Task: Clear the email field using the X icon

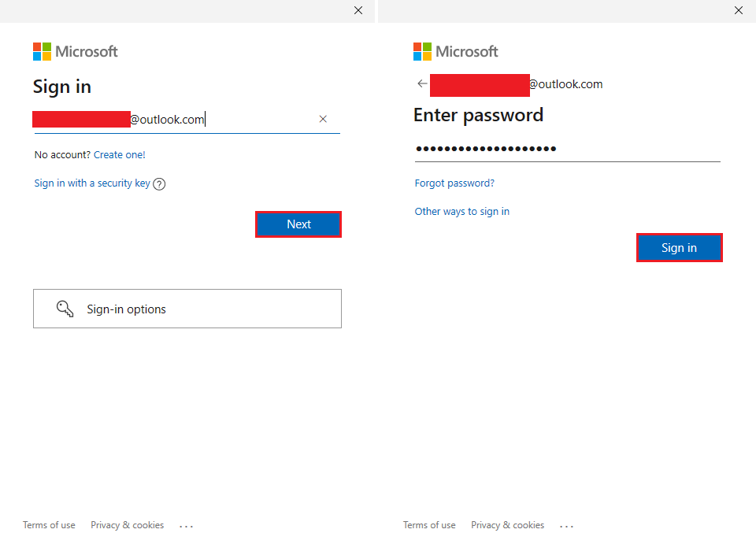Action: click(x=323, y=119)
